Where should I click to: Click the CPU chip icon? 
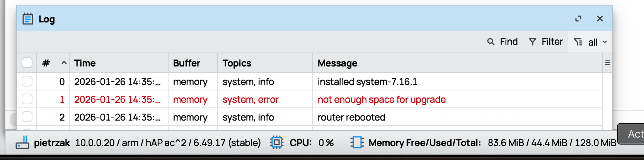coord(277,143)
